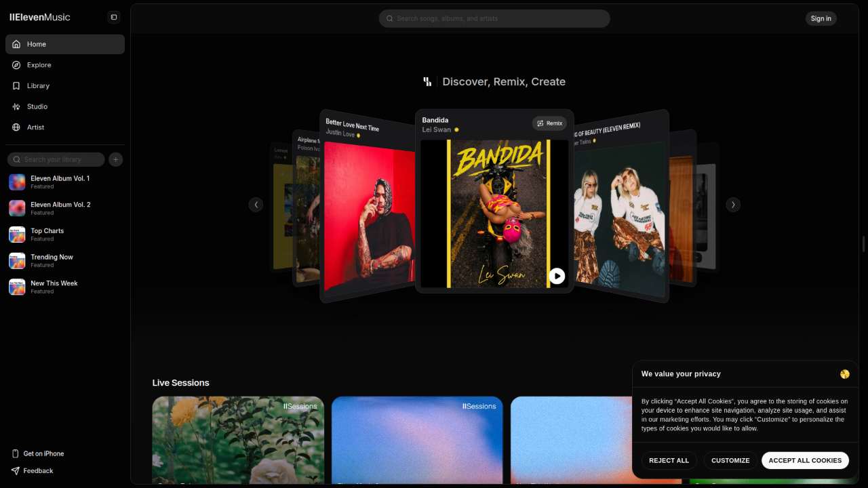This screenshot has height=488, width=868.
Task: Reject all cookies
Action: pos(669,460)
